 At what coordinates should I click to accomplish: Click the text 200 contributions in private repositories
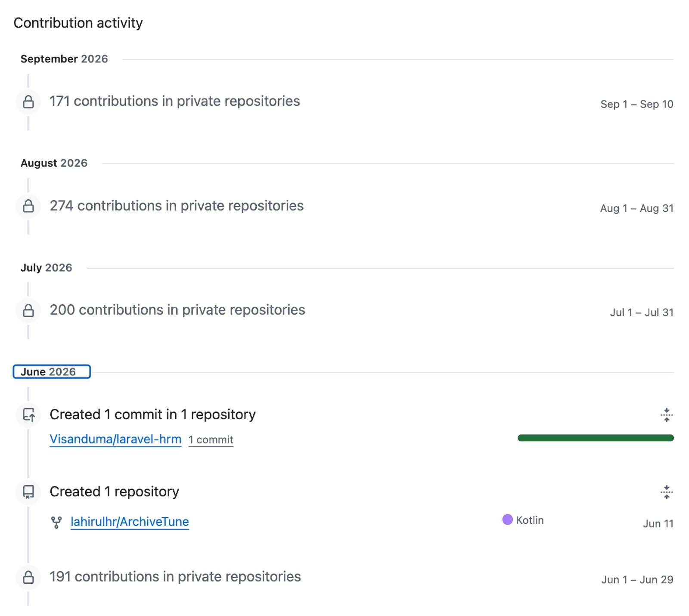(x=177, y=310)
